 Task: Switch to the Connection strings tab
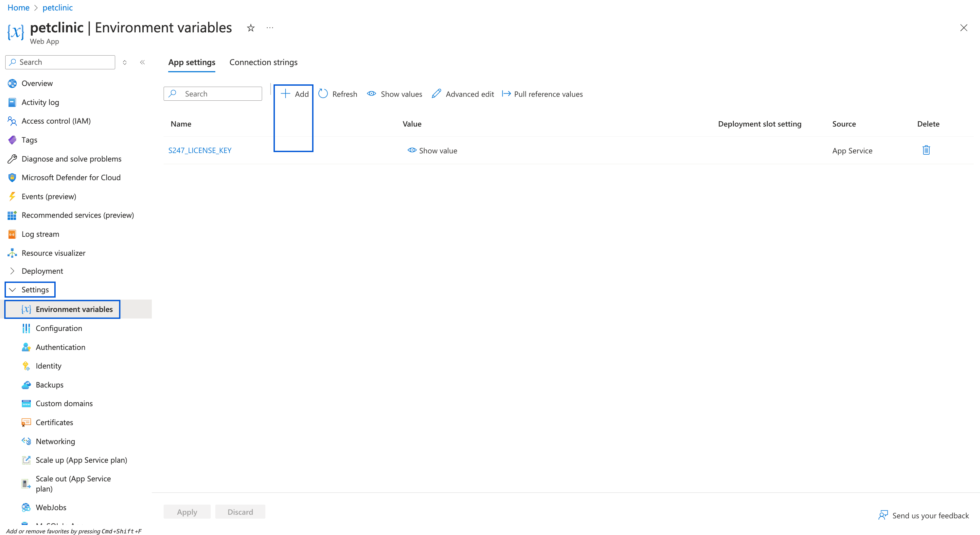click(x=263, y=62)
